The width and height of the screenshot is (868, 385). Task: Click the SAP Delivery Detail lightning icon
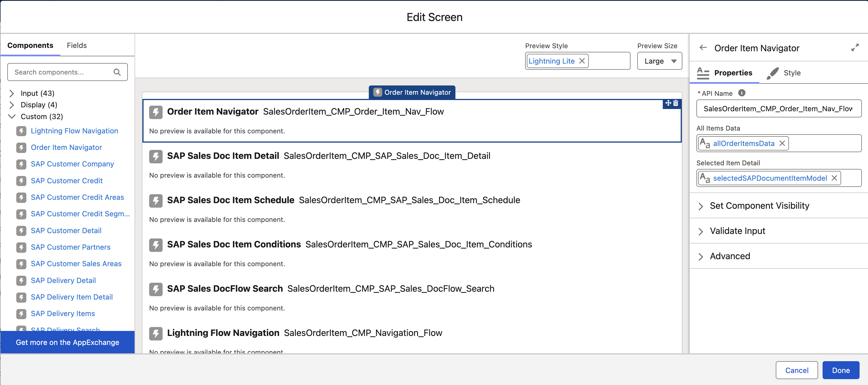[x=21, y=280]
